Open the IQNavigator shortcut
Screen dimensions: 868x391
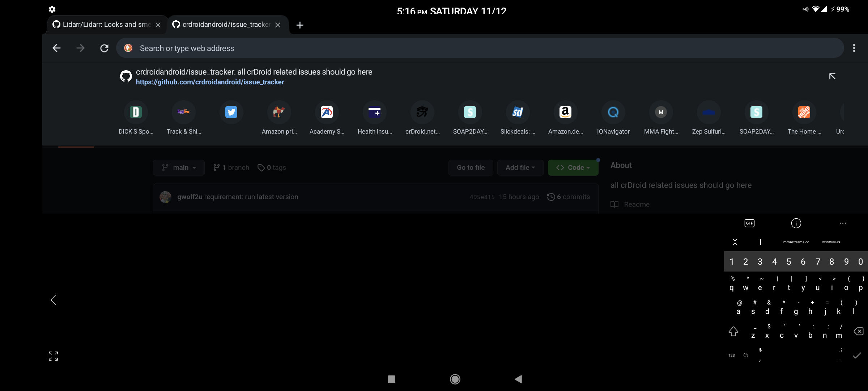point(613,112)
